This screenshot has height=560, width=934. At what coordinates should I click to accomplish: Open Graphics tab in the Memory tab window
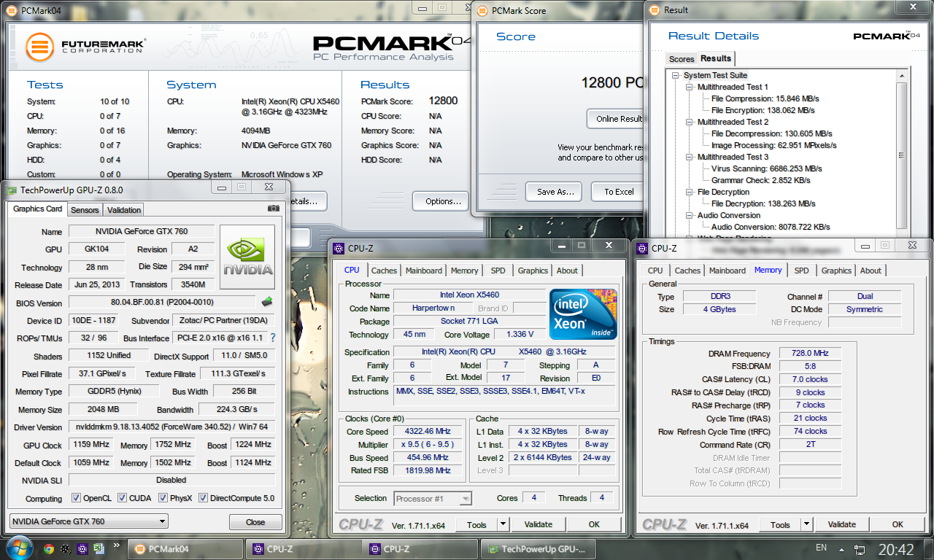pos(836,271)
